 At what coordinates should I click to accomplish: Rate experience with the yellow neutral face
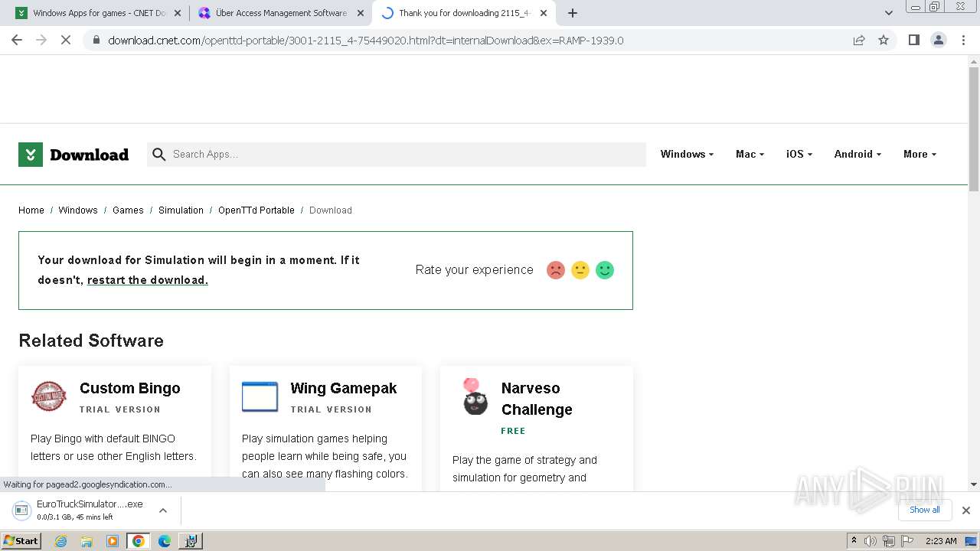tap(580, 270)
